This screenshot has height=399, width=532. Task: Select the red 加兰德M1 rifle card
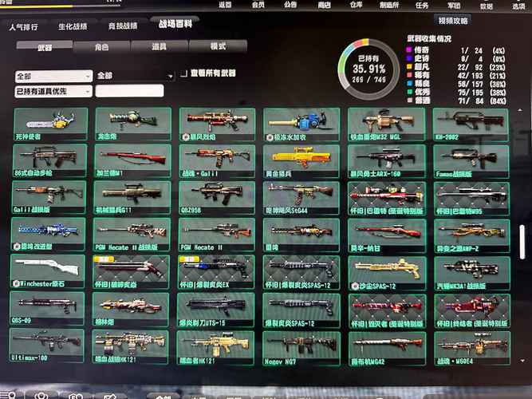pyautogui.click(x=133, y=161)
